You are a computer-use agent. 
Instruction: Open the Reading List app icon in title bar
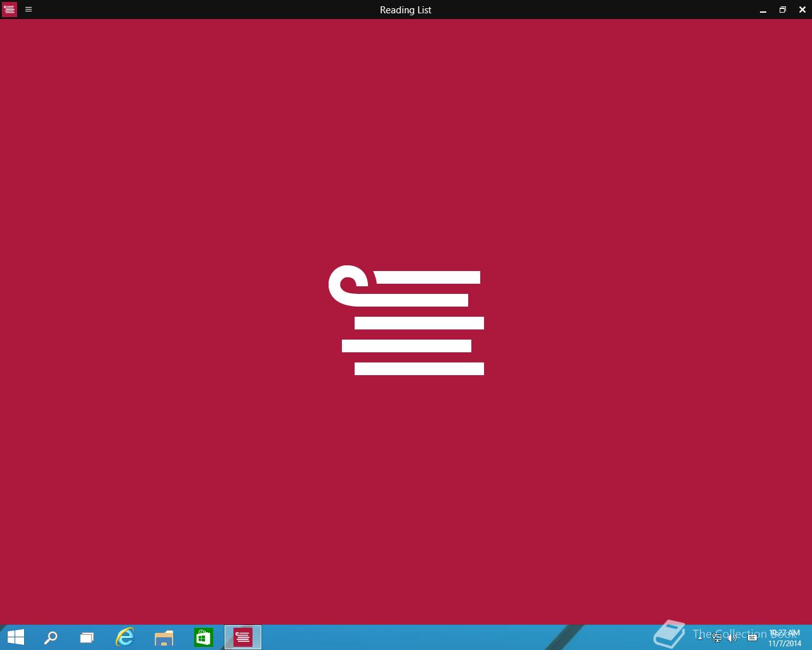coord(10,10)
